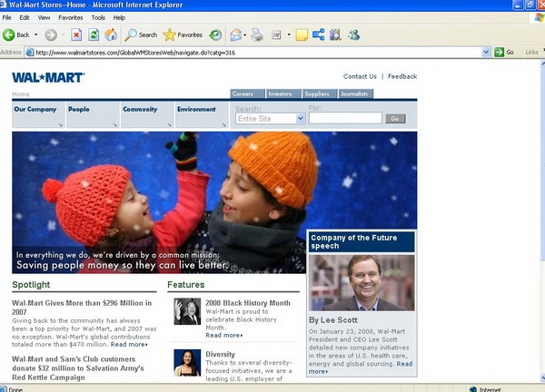Viewport: 545px width, 392px height.
Task: Click the page icon in the address bar
Action: coord(30,53)
